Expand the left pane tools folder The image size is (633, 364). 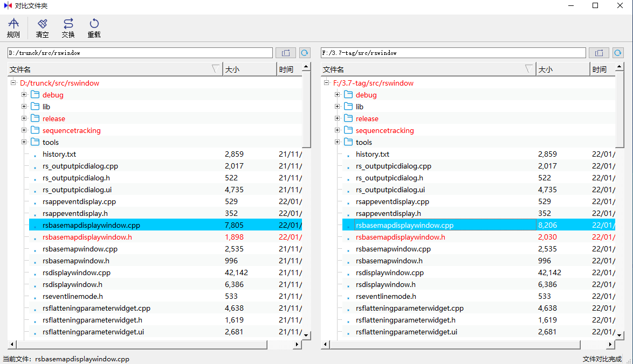click(x=24, y=142)
